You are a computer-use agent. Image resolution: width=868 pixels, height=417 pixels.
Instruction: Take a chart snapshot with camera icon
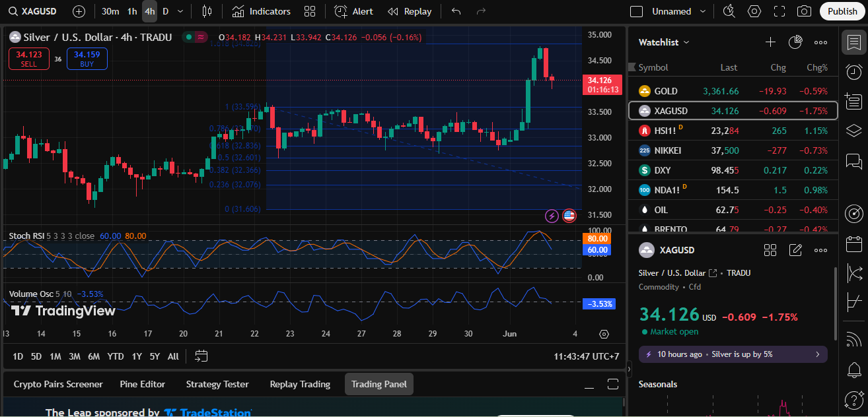tap(804, 11)
